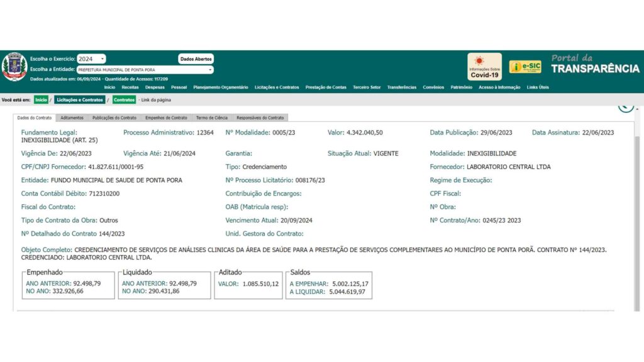Image resolution: width=644 pixels, height=362 pixels.
Task: Click the circular icon at top right of panel
Action: (x=625, y=106)
